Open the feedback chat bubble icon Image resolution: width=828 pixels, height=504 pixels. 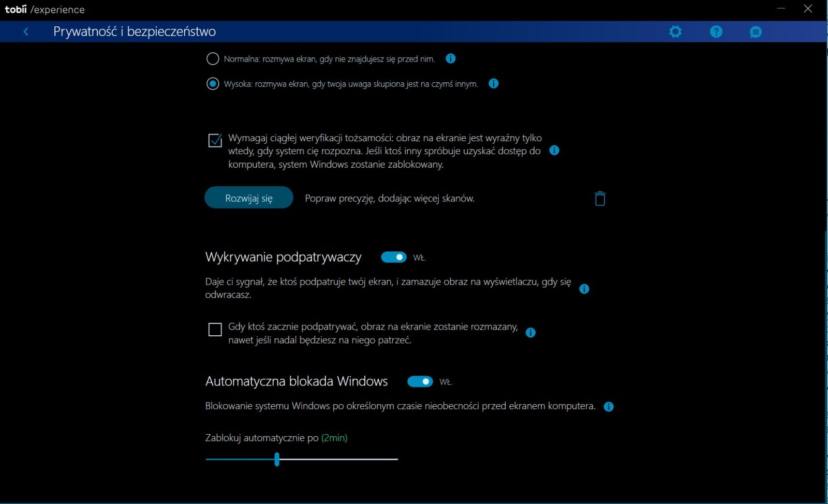tap(756, 32)
